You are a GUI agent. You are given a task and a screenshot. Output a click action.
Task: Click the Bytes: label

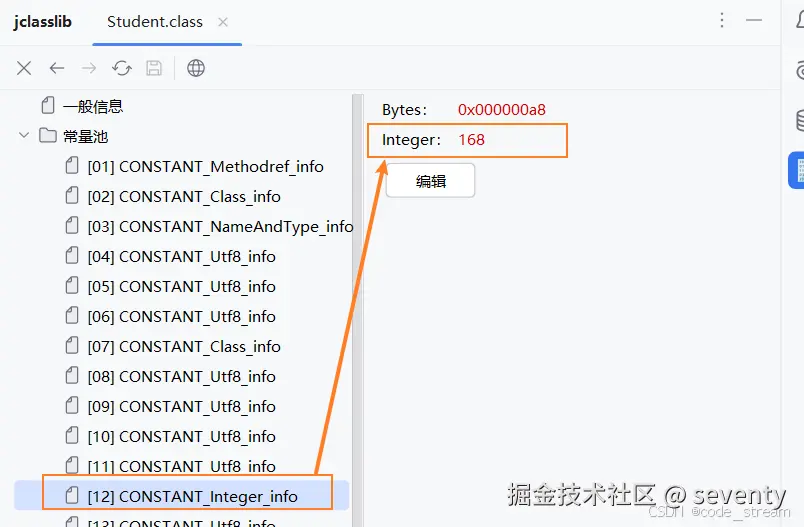404,110
